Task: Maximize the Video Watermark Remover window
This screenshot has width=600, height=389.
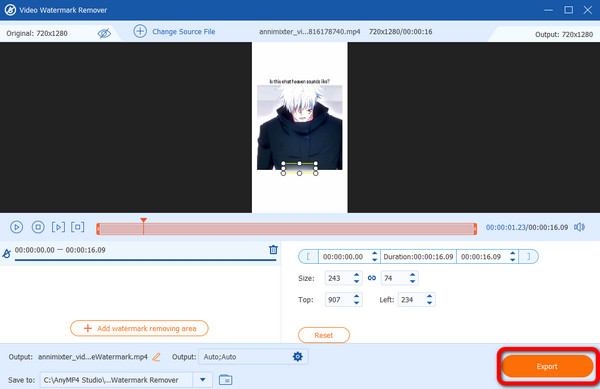Action: 569,10
